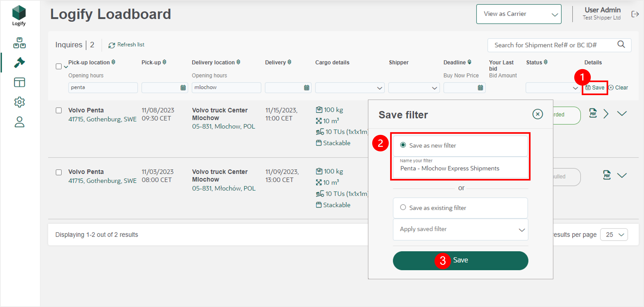Open the Deadline calendar icon
This screenshot has width=644, height=307.
point(480,88)
